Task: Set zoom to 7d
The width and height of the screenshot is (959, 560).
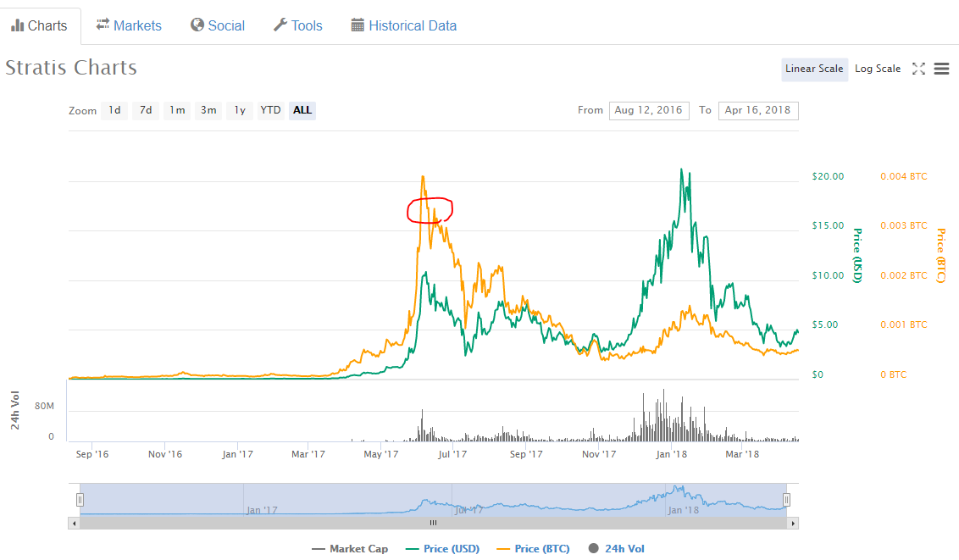Action: pyautogui.click(x=146, y=110)
